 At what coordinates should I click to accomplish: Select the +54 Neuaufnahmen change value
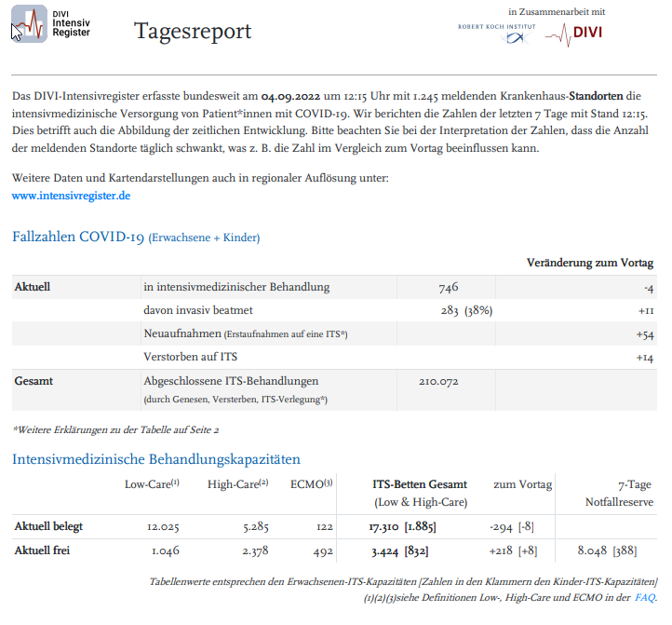click(x=644, y=333)
